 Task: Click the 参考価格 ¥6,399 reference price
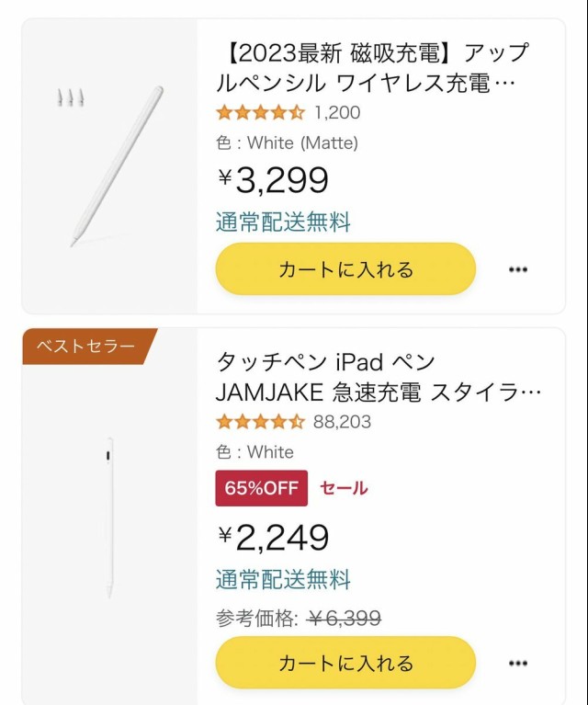click(299, 619)
